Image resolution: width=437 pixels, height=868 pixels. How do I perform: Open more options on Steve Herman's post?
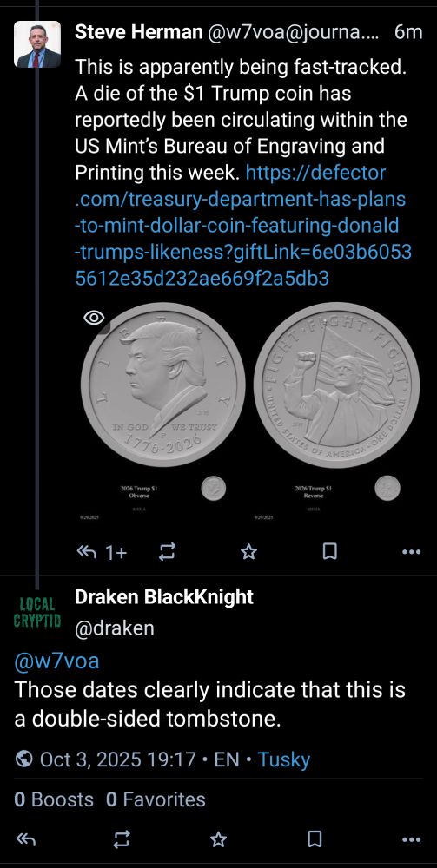click(411, 551)
